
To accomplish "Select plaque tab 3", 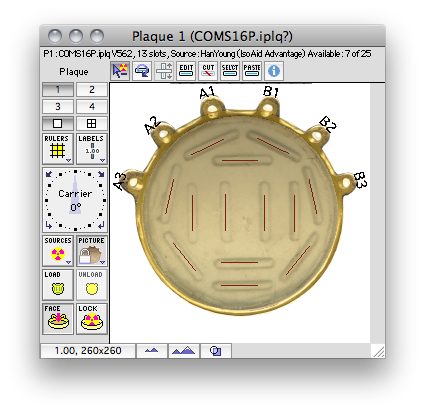I will [x=58, y=107].
